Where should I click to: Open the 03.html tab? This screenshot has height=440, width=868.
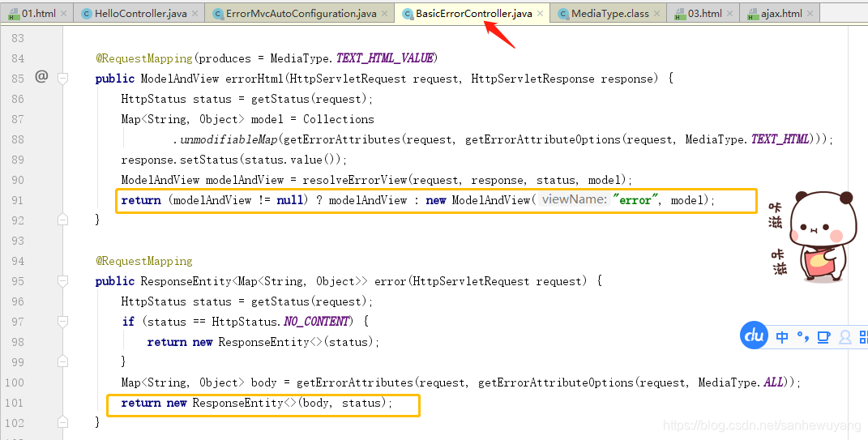click(x=704, y=13)
